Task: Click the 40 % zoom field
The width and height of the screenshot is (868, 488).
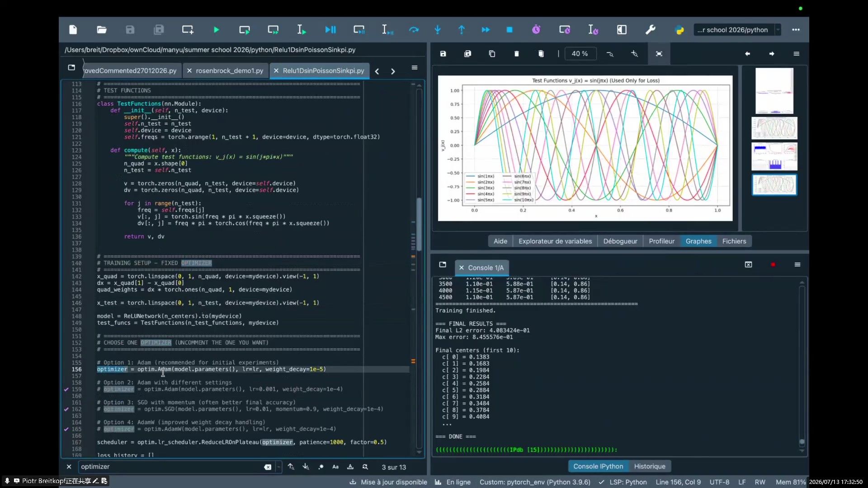Action: [580, 54]
